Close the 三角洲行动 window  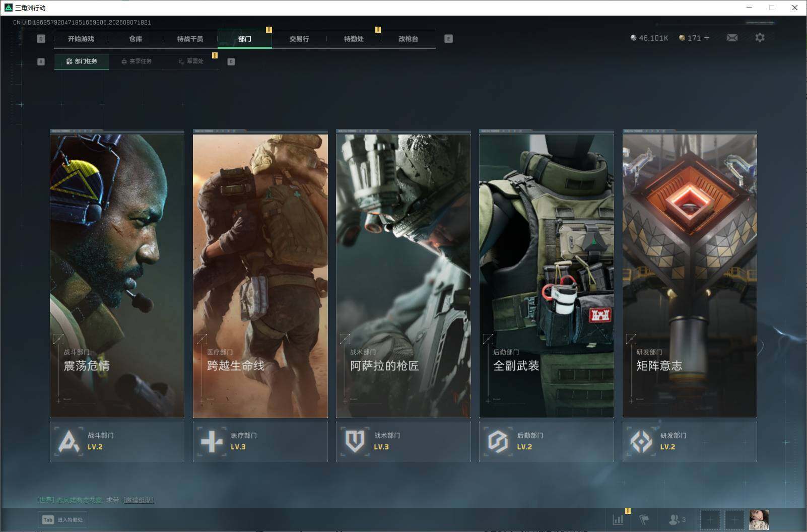[795, 8]
